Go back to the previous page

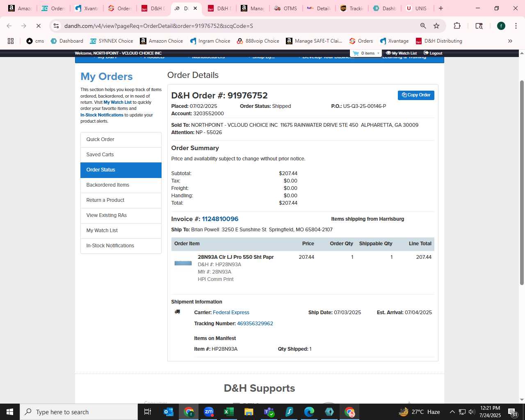click(9, 26)
